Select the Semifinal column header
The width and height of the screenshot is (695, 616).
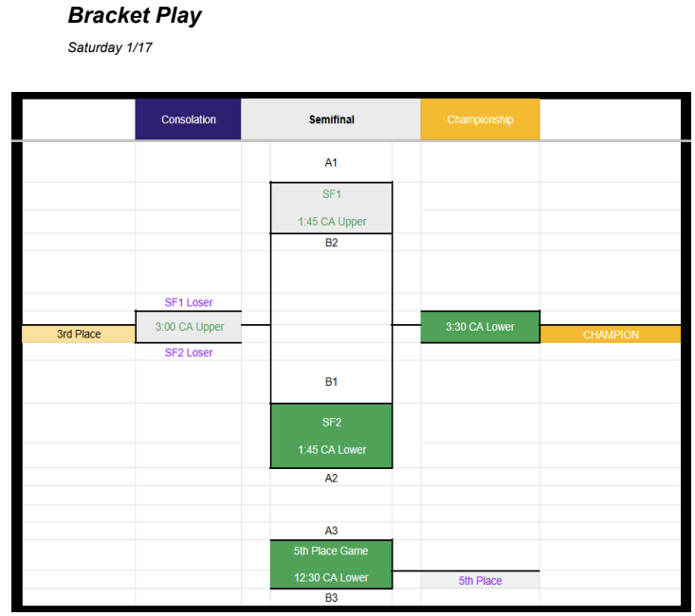[x=331, y=119]
